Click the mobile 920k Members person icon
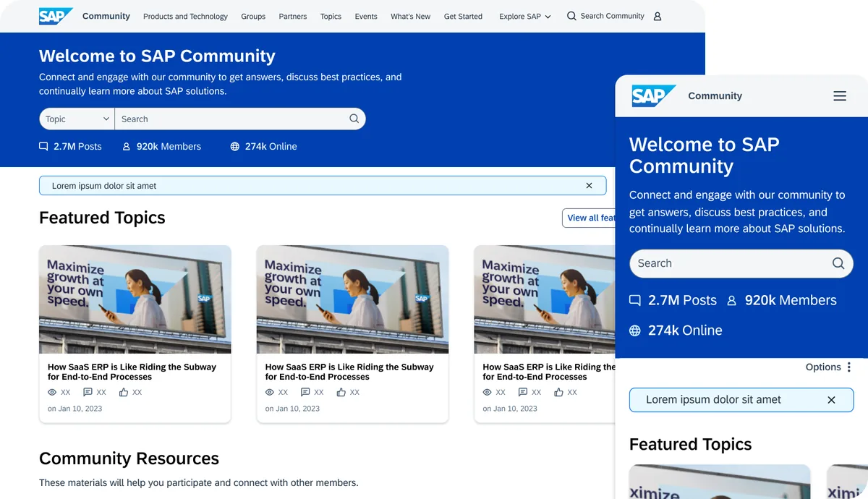This screenshot has width=868, height=499. pos(731,300)
